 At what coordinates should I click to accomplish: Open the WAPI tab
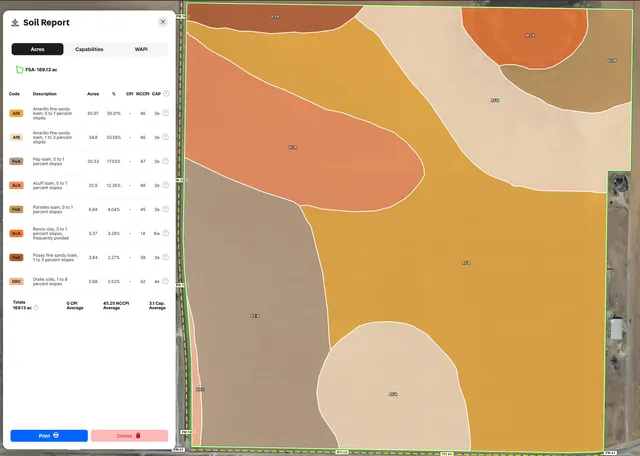[141, 49]
